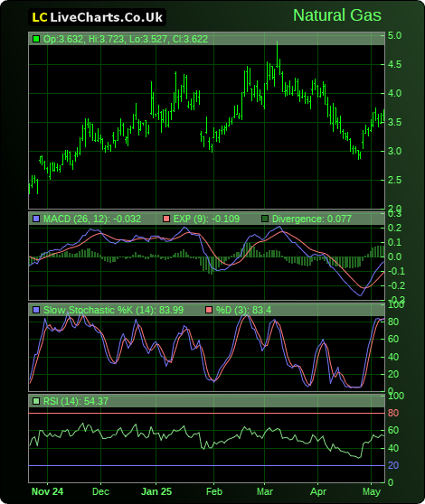Image resolution: width=425 pixels, height=504 pixels.
Task: Click the Natural Gas chart title
Action: point(337,15)
